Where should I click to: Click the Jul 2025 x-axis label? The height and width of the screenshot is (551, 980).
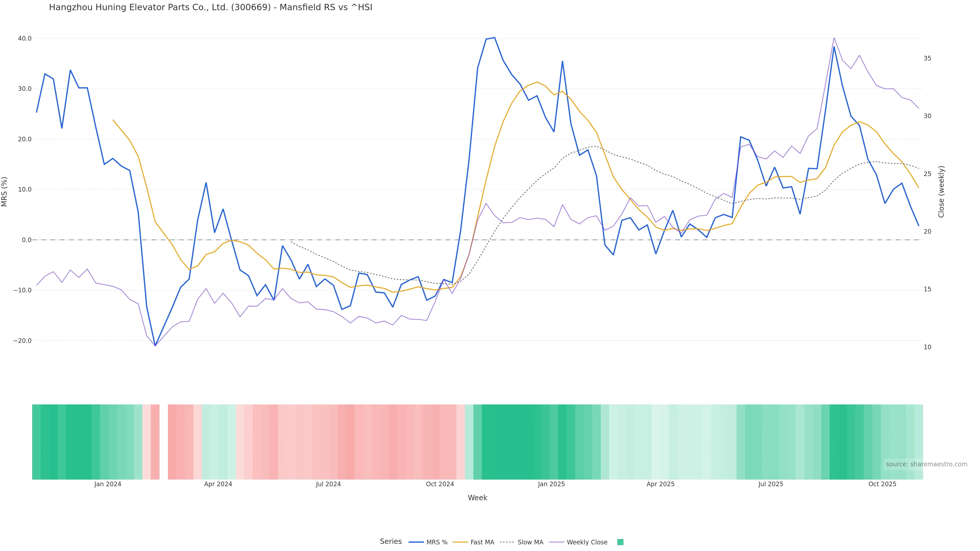[x=770, y=484]
